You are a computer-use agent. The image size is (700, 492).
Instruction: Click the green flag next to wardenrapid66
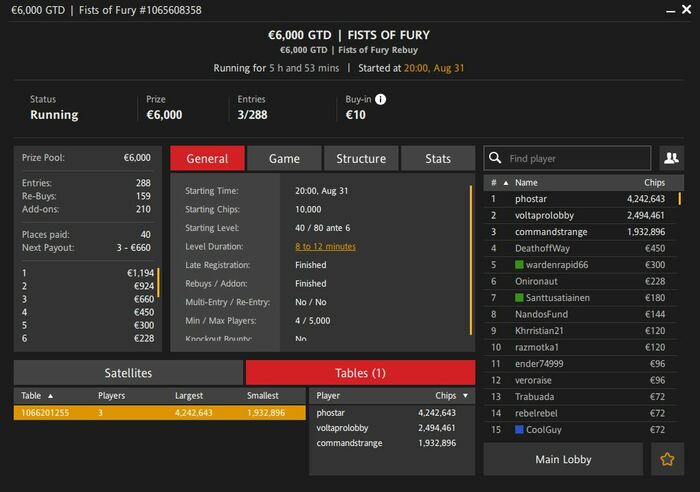(519, 265)
